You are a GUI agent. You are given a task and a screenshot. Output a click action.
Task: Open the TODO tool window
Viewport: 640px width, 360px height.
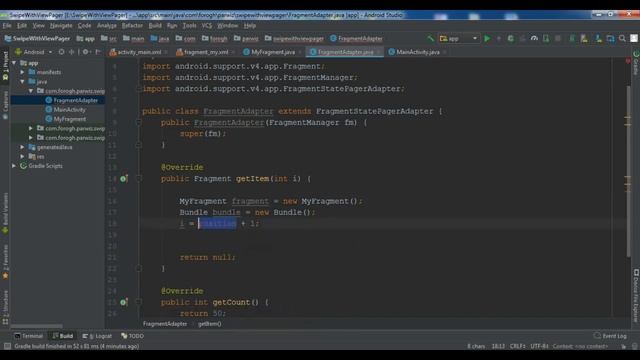click(133, 336)
